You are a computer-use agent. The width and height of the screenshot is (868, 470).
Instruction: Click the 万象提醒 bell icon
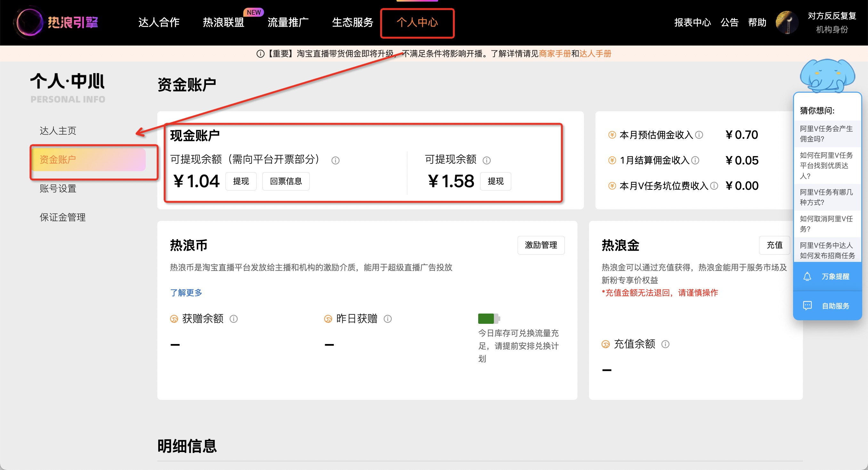tap(807, 276)
